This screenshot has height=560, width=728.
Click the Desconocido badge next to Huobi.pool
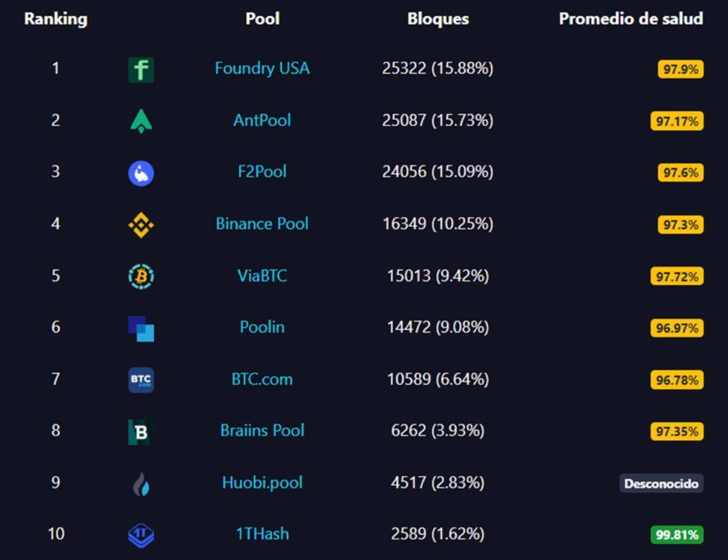point(662,483)
